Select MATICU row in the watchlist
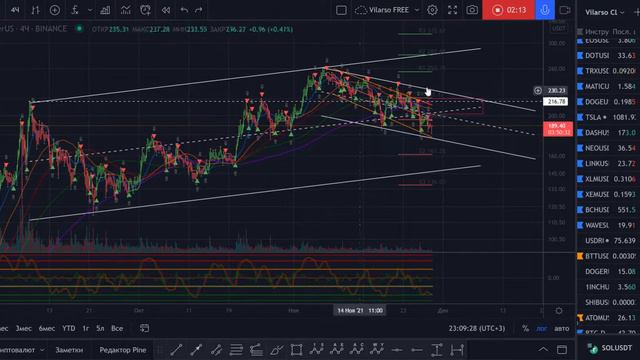This screenshot has height=360, width=640. [608, 87]
